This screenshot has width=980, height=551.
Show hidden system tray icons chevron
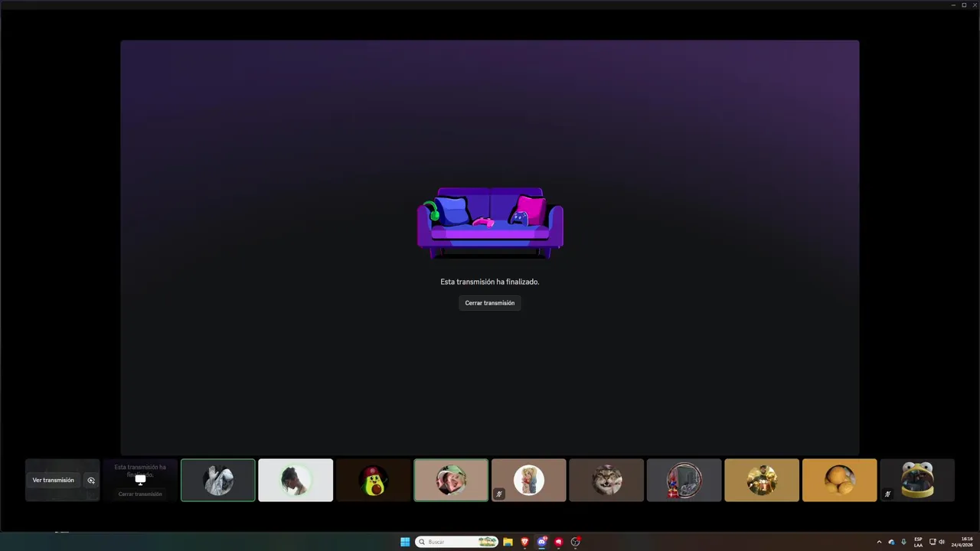(879, 542)
